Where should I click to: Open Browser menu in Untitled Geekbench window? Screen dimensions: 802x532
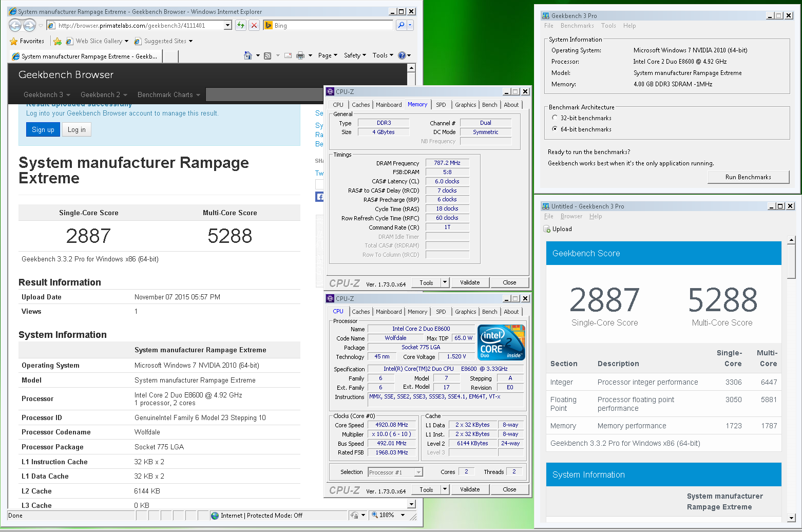click(x=571, y=216)
